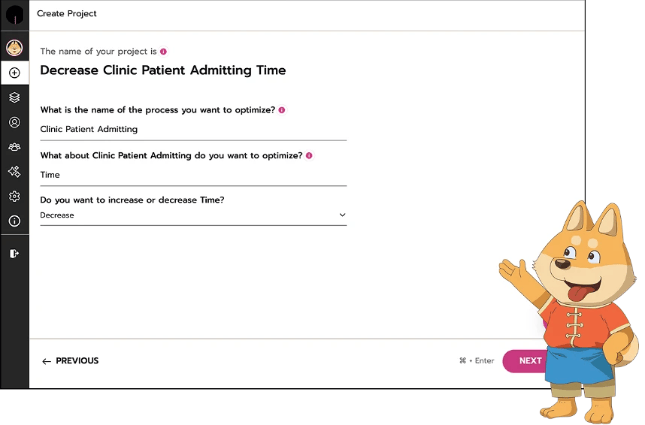Click the app logo in sidebar
Image resolution: width=645 pixels, height=425 pixels.
tap(14, 14)
